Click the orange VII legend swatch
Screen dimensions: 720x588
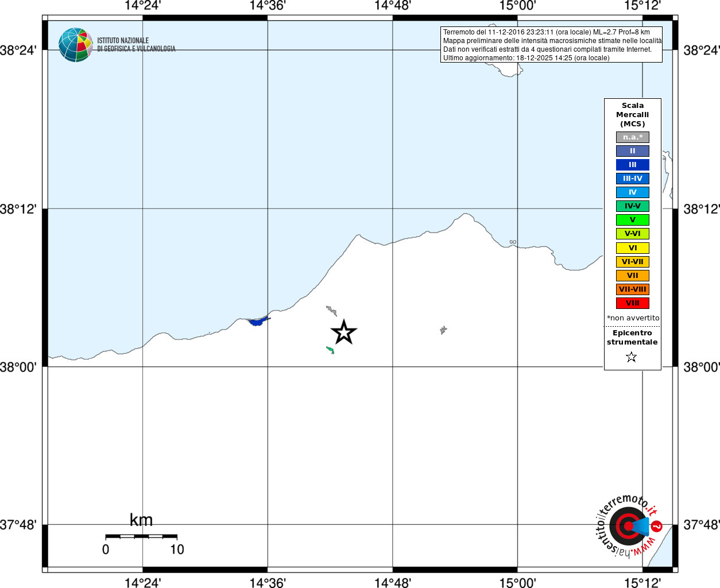pyautogui.click(x=633, y=276)
